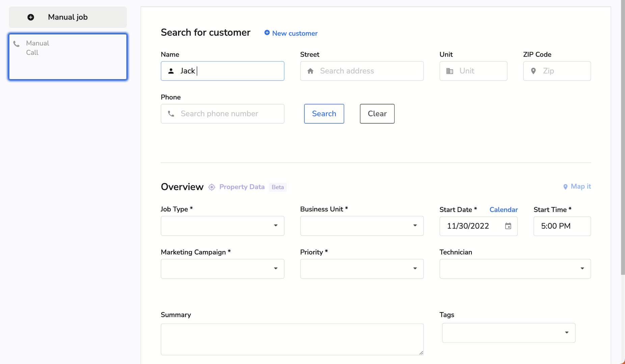The image size is (625, 364).
Task: Open the Calendar link near Start Date
Action: click(504, 210)
